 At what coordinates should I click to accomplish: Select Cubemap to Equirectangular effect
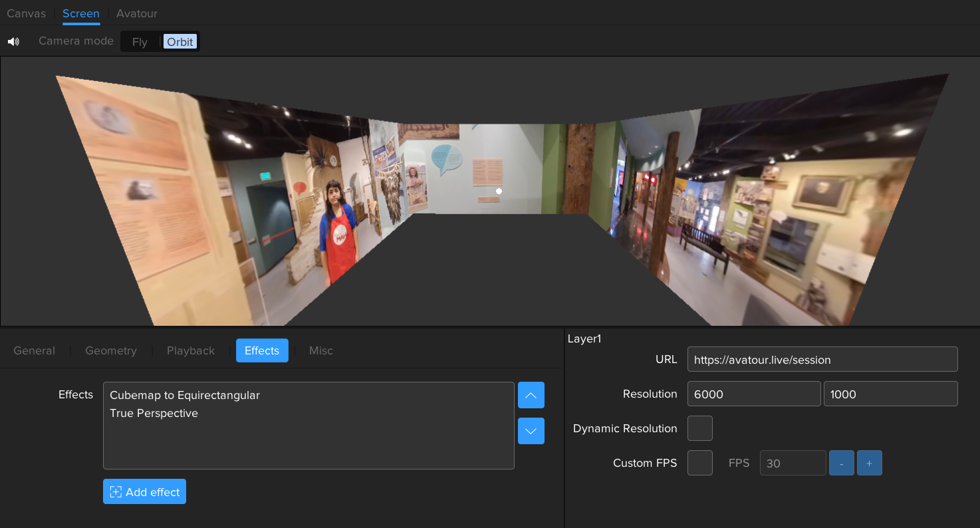(x=185, y=395)
